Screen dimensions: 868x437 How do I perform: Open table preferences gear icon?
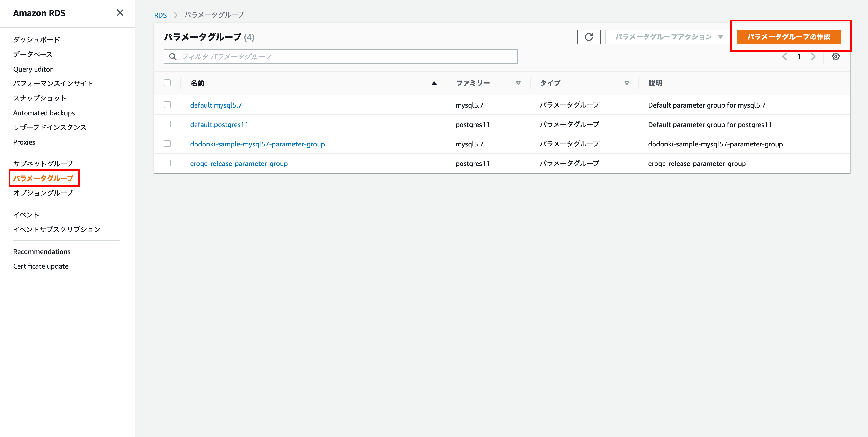coord(835,57)
